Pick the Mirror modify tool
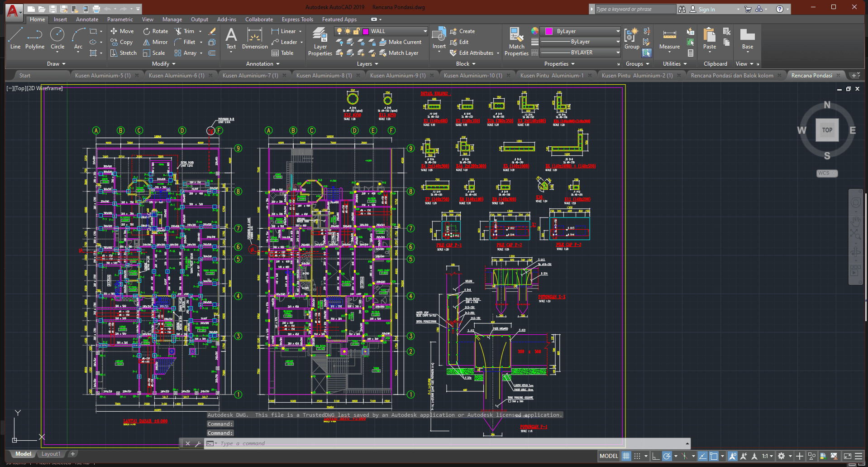The width and height of the screenshot is (868, 467). tap(155, 42)
